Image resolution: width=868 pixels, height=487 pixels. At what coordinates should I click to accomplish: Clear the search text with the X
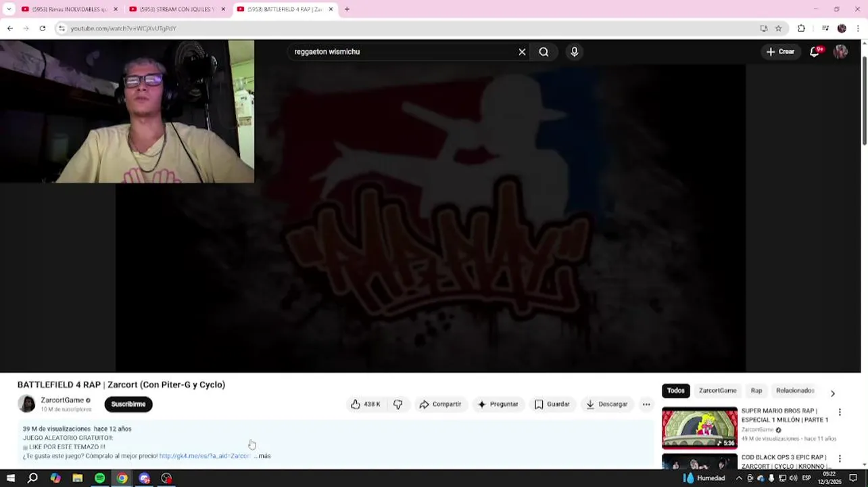pyautogui.click(x=522, y=52)
